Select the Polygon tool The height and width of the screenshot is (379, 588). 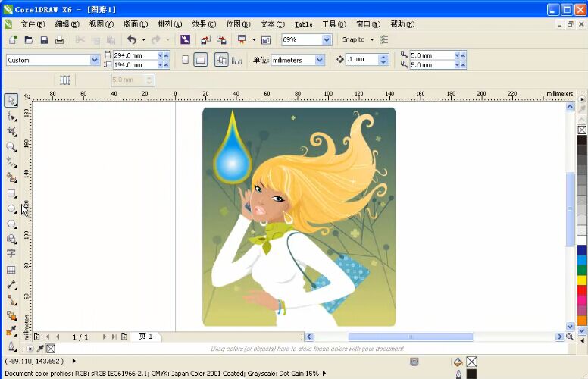[11, 224]
